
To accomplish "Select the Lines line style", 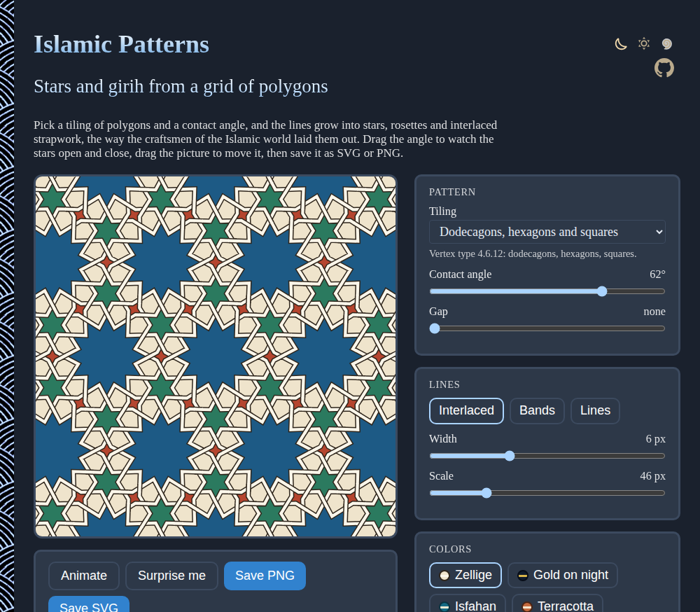I will coord(595,410).
